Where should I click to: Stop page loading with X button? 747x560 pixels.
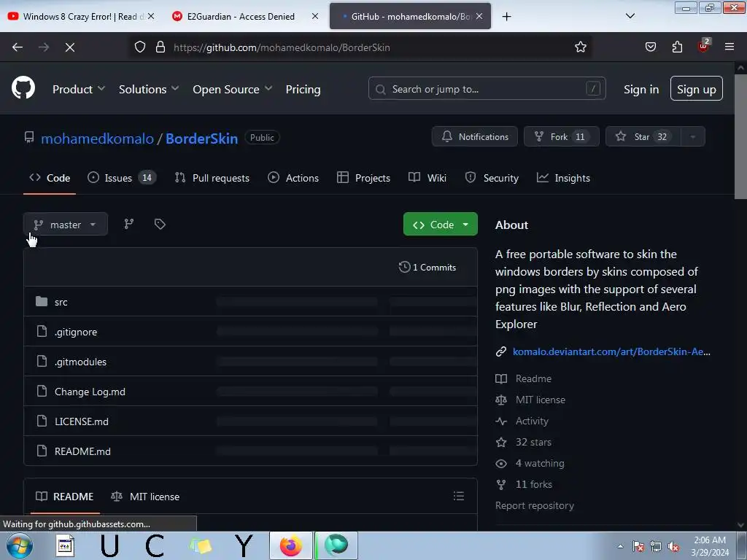point(69,47)
